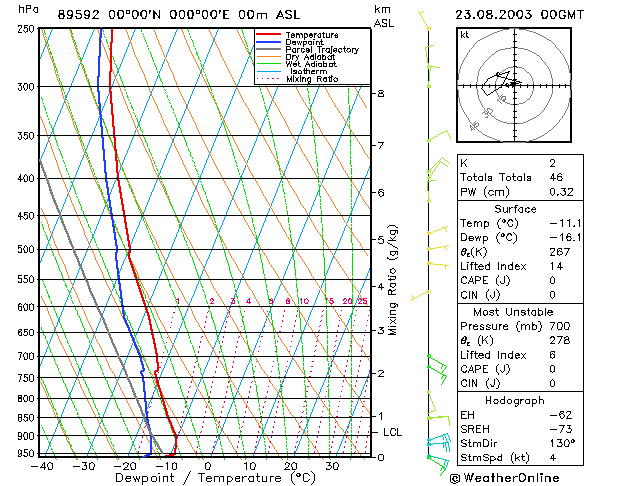The image size is (629, 486).
Task: Click the 250 hPa pressure label
Action: click(x=26, y=29)
